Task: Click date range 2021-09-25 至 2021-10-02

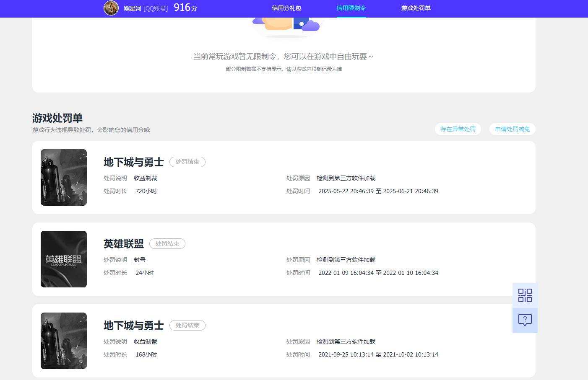Action: (x=378, y=354)
